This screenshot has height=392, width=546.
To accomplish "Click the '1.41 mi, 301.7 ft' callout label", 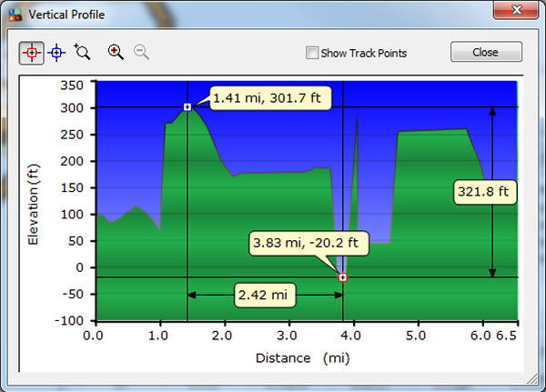I will click(x=270, y=98).
